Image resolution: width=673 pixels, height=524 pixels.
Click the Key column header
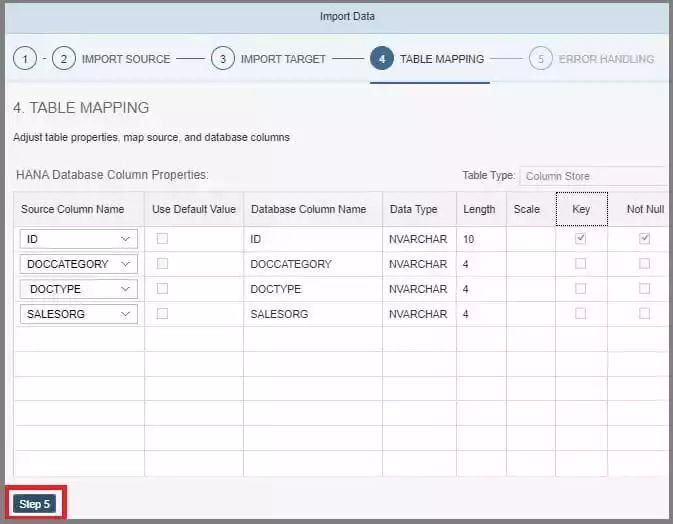click(582, 209)
